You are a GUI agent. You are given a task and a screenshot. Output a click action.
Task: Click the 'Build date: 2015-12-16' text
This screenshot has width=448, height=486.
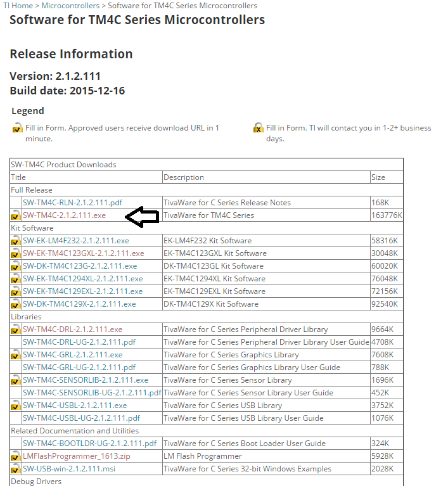(x=67, y=91)
